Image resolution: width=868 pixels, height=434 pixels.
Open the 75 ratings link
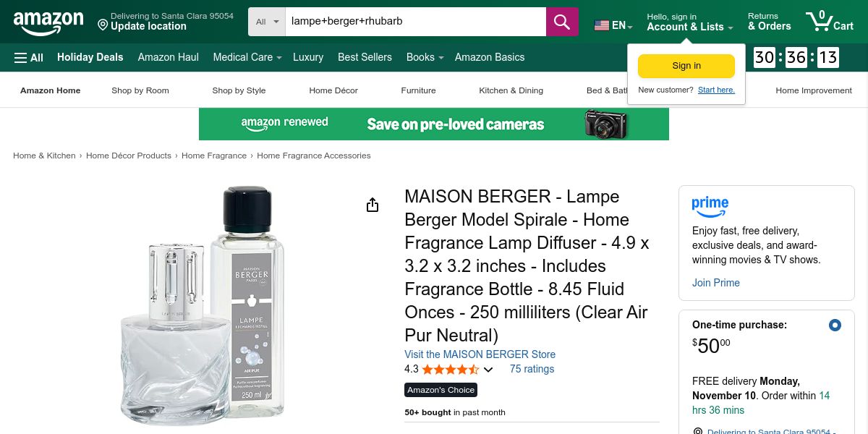pos(532,369)
